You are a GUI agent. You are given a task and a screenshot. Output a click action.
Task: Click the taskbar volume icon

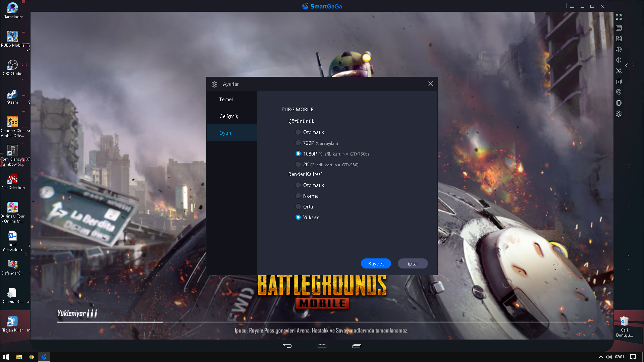(609, 357)
